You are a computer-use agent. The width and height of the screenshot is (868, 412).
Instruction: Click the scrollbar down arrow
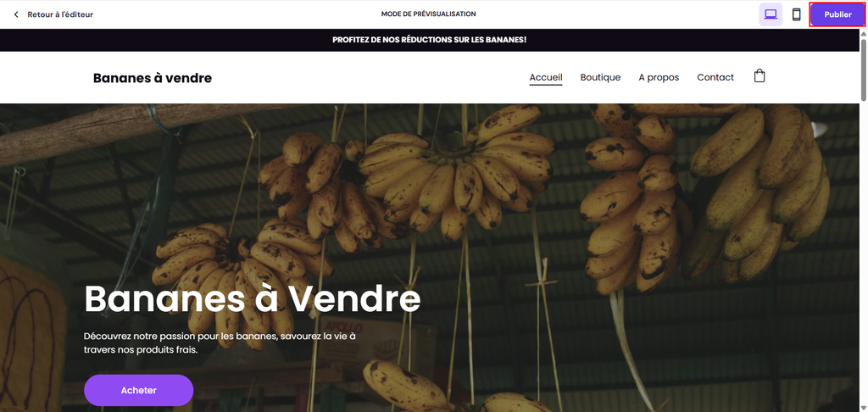[x=863, y=408]
